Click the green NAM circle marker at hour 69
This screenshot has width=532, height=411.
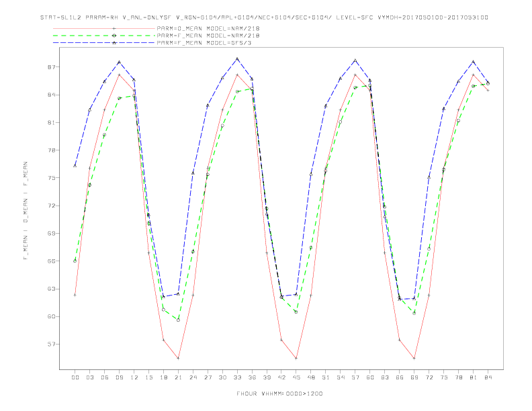click(414, 313)
